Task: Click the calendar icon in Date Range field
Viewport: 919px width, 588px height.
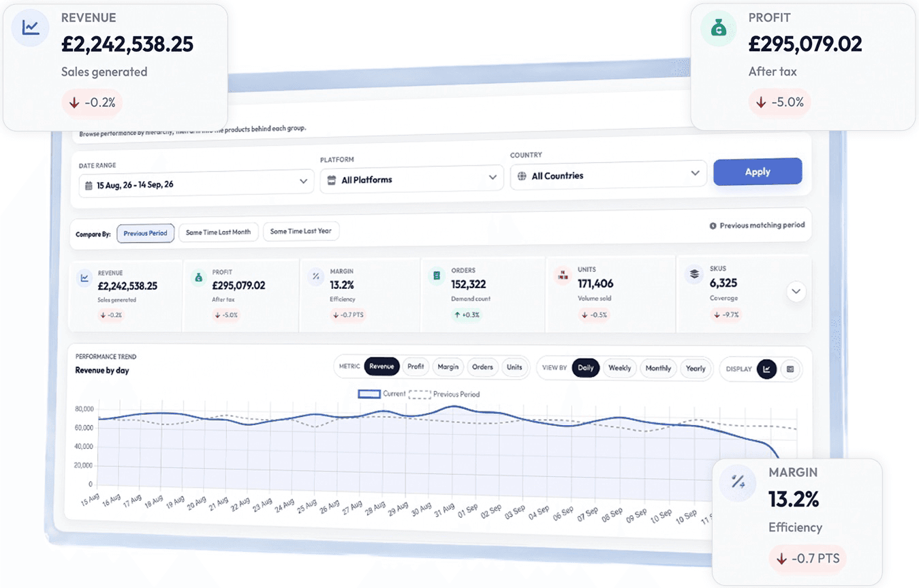Action: 89,185
